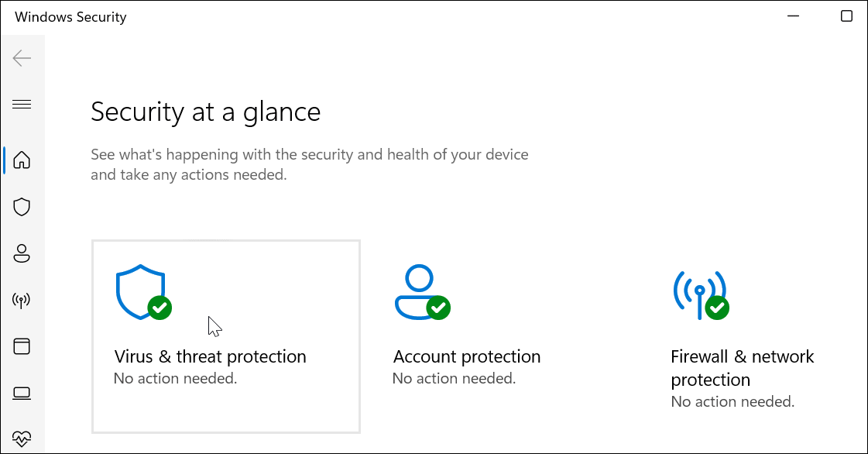Click the green checkmark on Firewall & network protection
Viewport: 868px width, 454px height.
click(719, 308)
